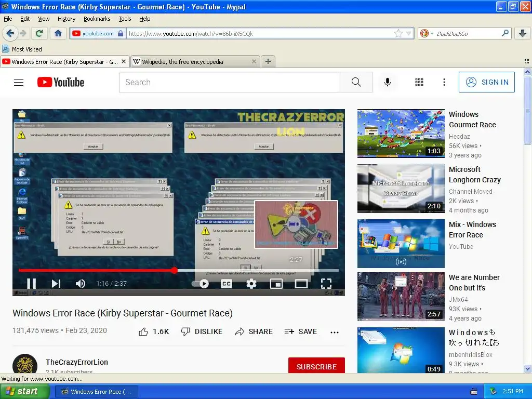Screen dimensions: 532x399
Task: Click the YouTube search magnifier button
Action: pyautogui.click(x=356, y=82)
